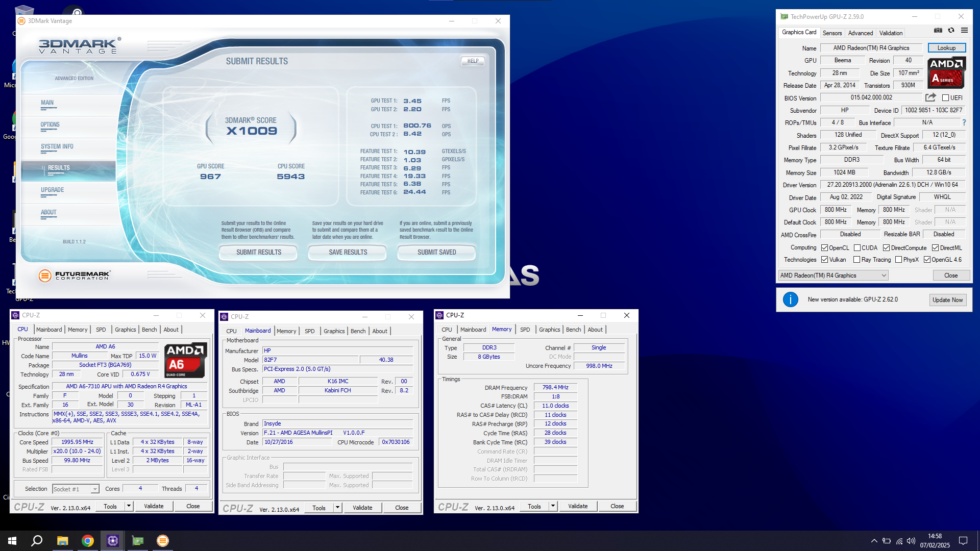
Task: Click the SUBMIT RESULTS button
Action: (258, 252)
